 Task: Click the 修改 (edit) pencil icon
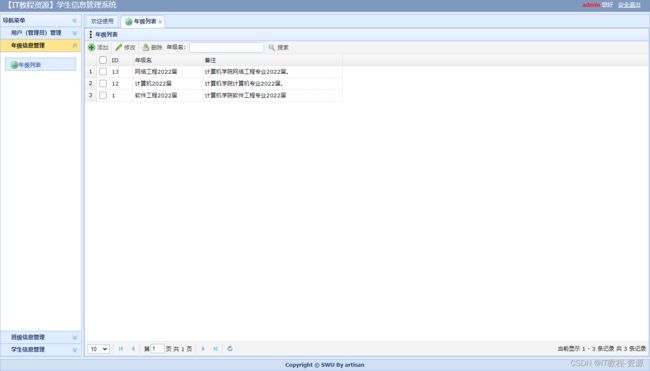click(x=119, y=48)
